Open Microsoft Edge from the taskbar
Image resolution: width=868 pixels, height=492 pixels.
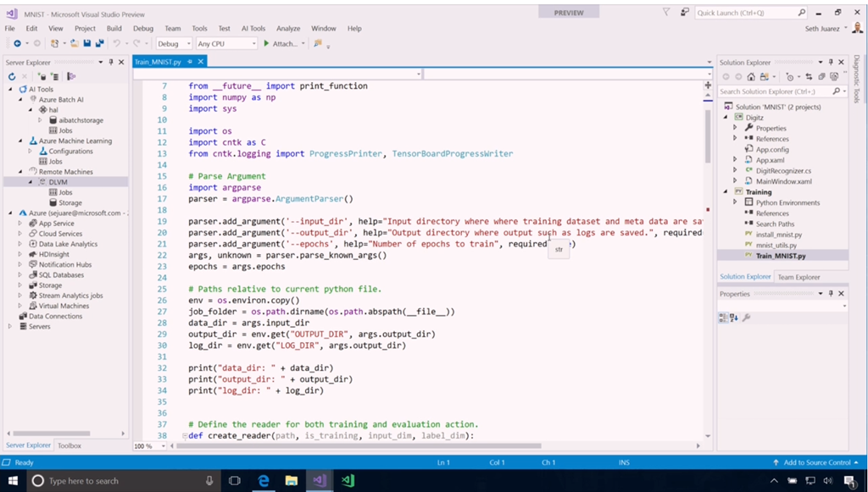pos(264,480)
